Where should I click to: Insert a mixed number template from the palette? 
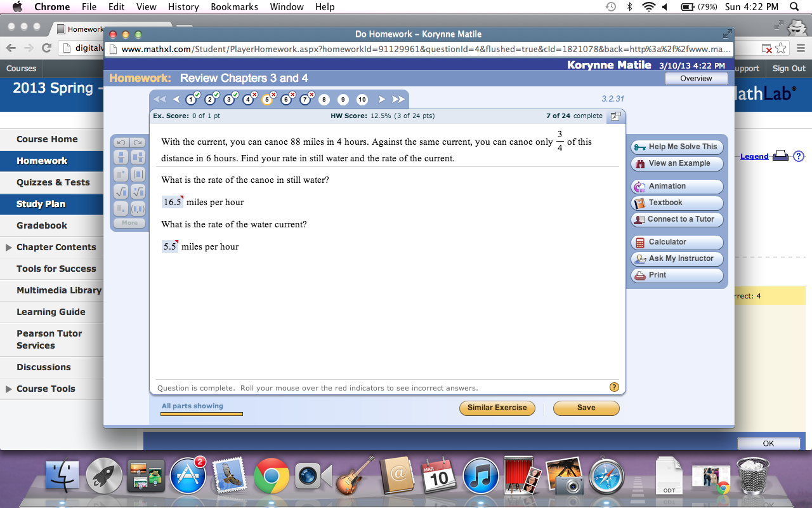tap(138, 157)
